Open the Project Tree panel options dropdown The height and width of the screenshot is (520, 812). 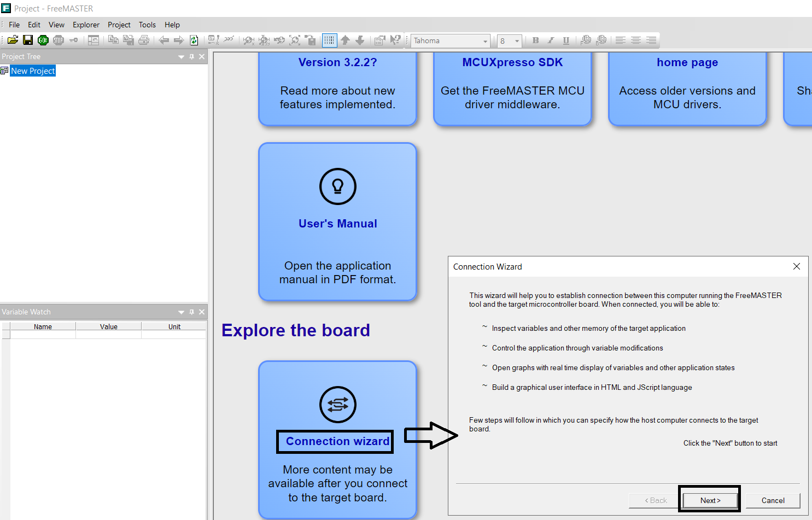click(181, 57)
